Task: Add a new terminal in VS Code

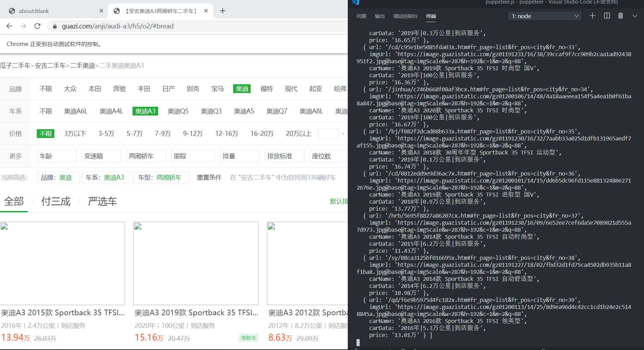Action: click(592, 16)
